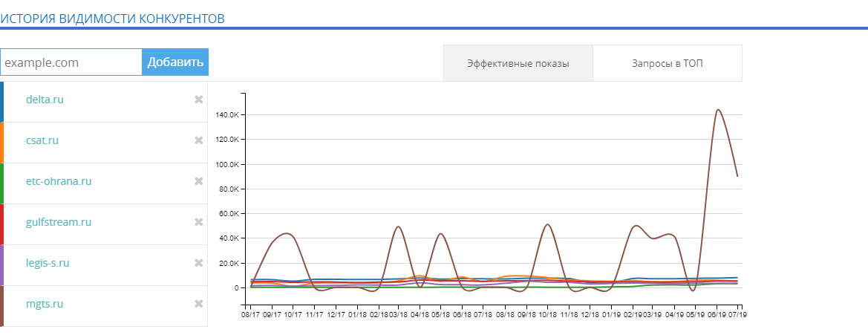Click the 06/19 peak of brown line
The width and height of the screenshot is (868, 335).
[717, 110]
